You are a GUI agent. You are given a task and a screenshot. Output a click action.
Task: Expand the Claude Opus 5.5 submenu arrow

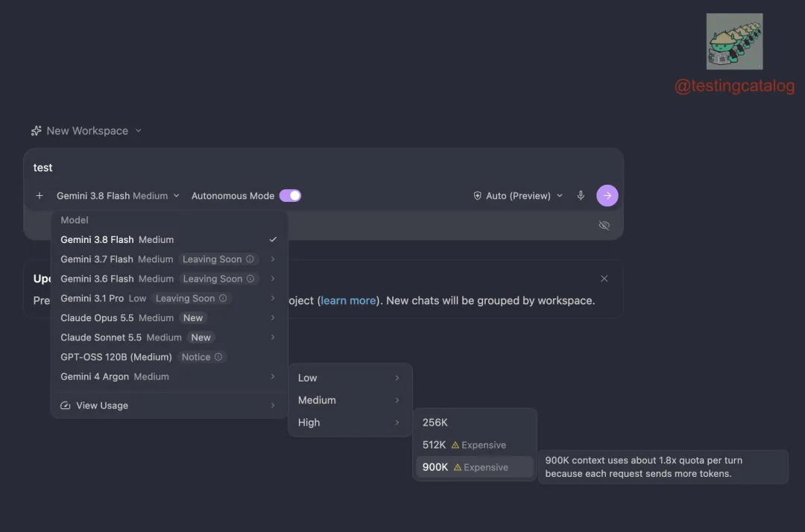[x=273, y=317]
